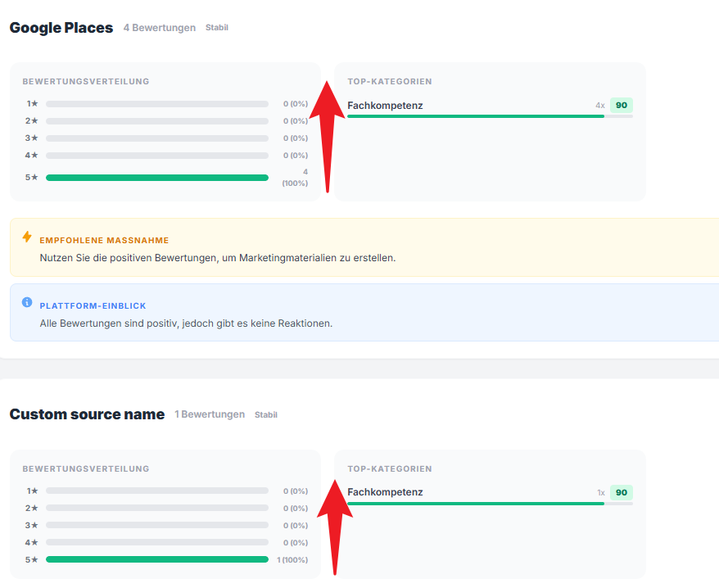Select Fachkompetenz category under Custom source name
The width and height of the screenshot is (719, 588).
point(385,492)
